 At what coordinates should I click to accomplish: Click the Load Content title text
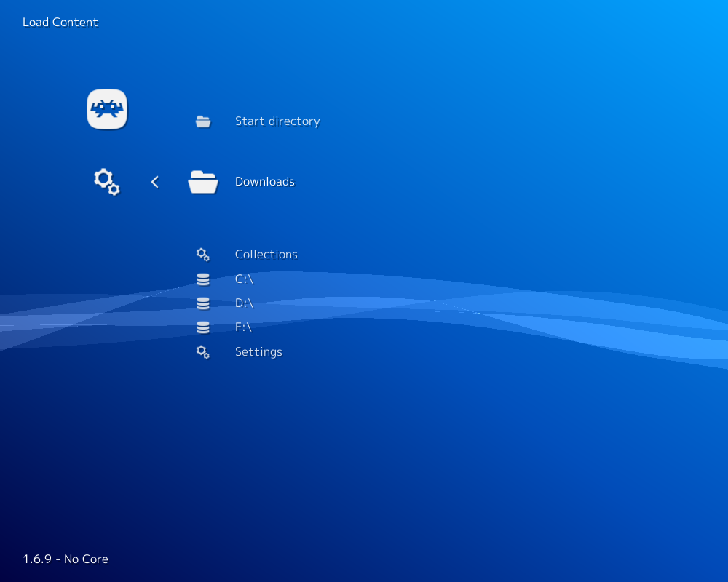point(60,23)
